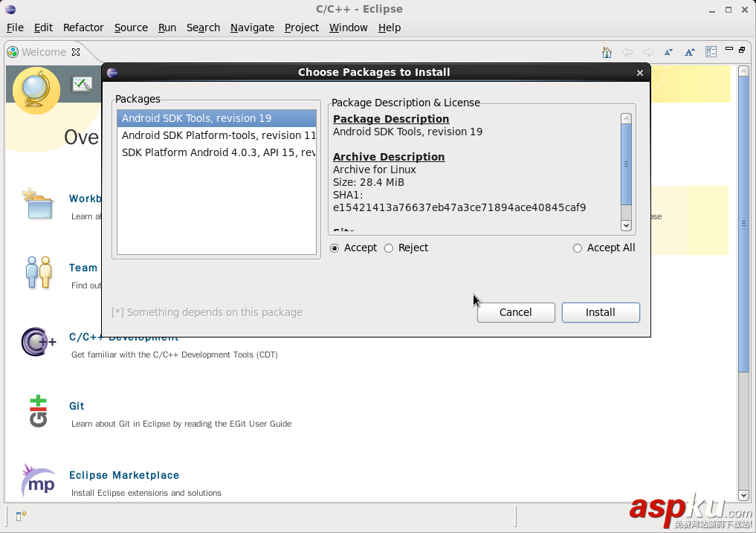Viewport: 756px width, 533px height.
Task: Open the Project menu
Action: coord(301,28)
